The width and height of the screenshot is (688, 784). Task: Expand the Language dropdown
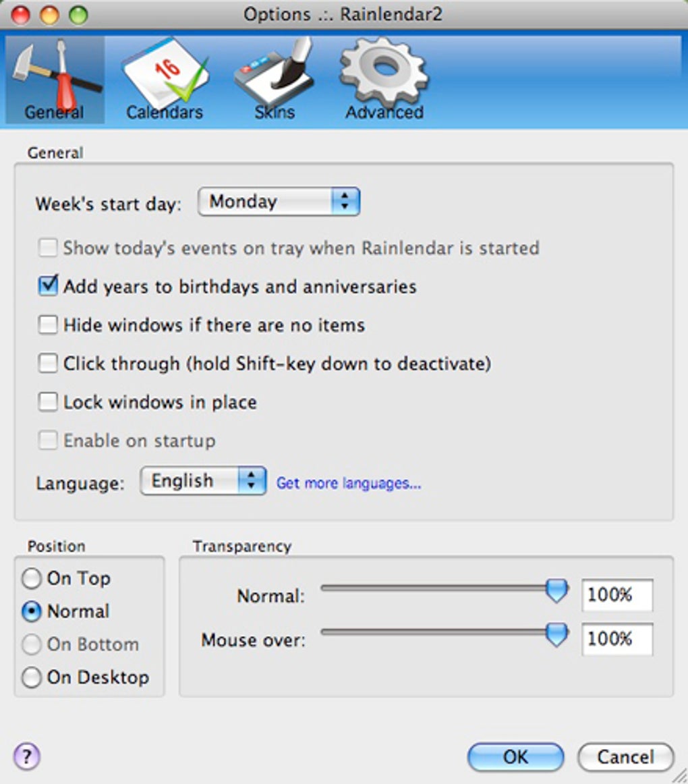tap(203, 481)
